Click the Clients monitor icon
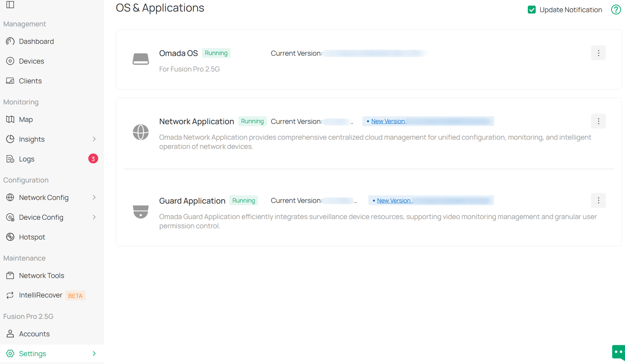 pos(10,81)
